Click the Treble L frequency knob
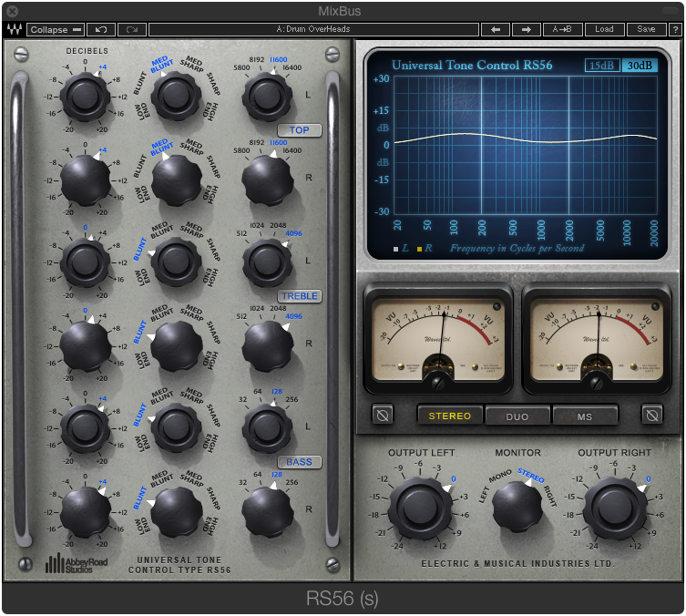The image size is (686, 616). pos(267,262)
